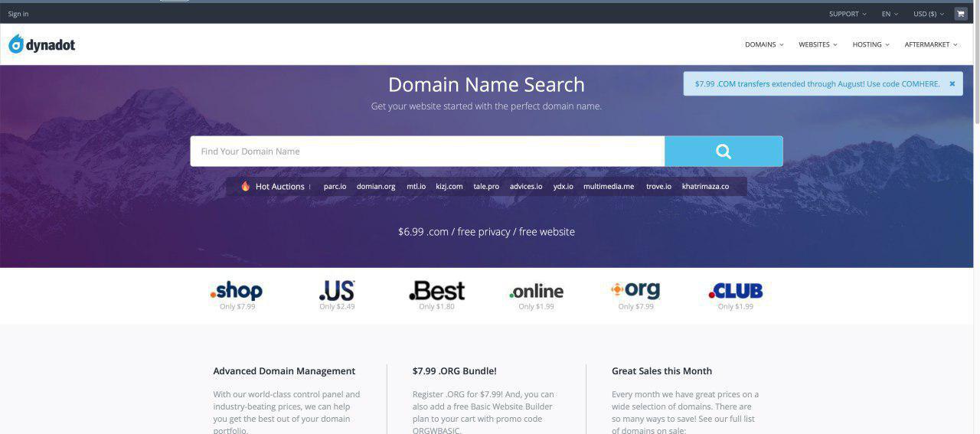Click the page vertical scrollbar

pos(976,61)
